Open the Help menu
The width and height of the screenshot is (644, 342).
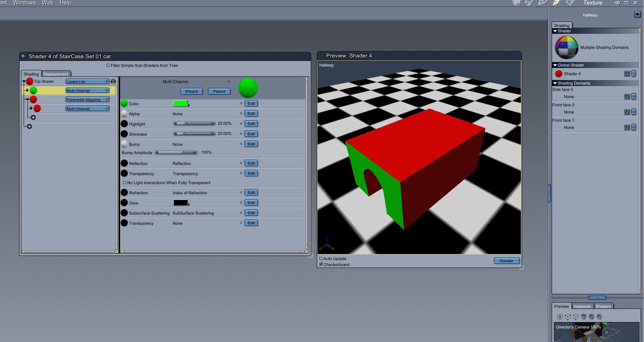tap(65, 3)
